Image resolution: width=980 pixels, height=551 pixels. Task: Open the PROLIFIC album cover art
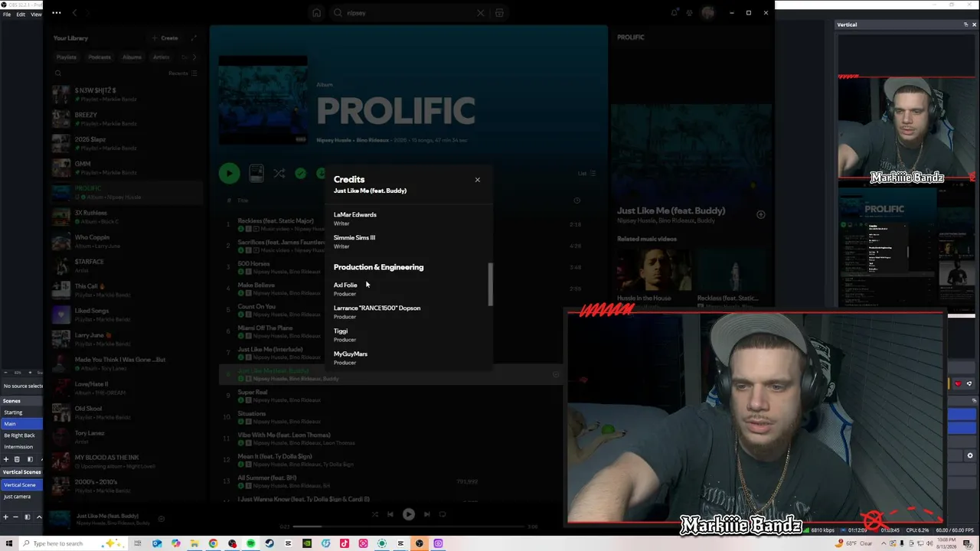(x=263, y=100)
